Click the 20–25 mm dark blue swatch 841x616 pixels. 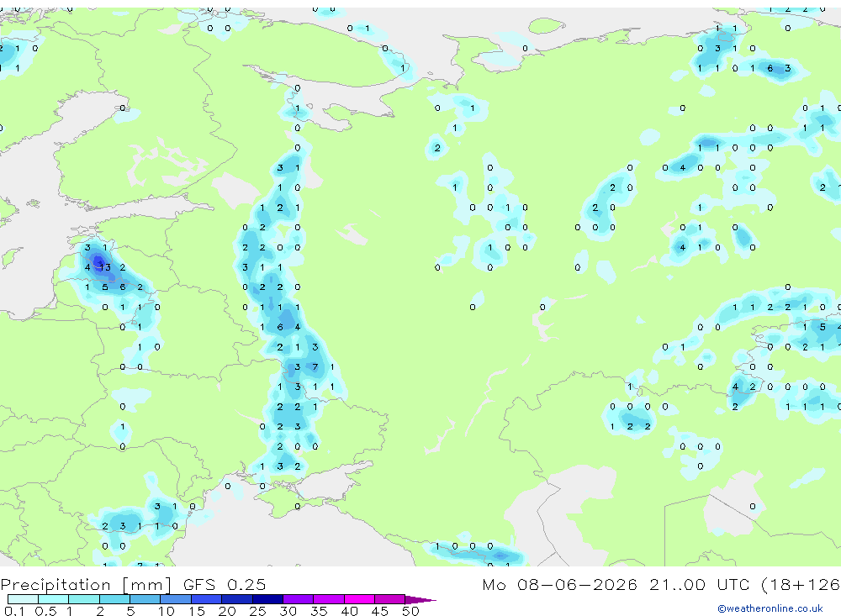(237, 599)
